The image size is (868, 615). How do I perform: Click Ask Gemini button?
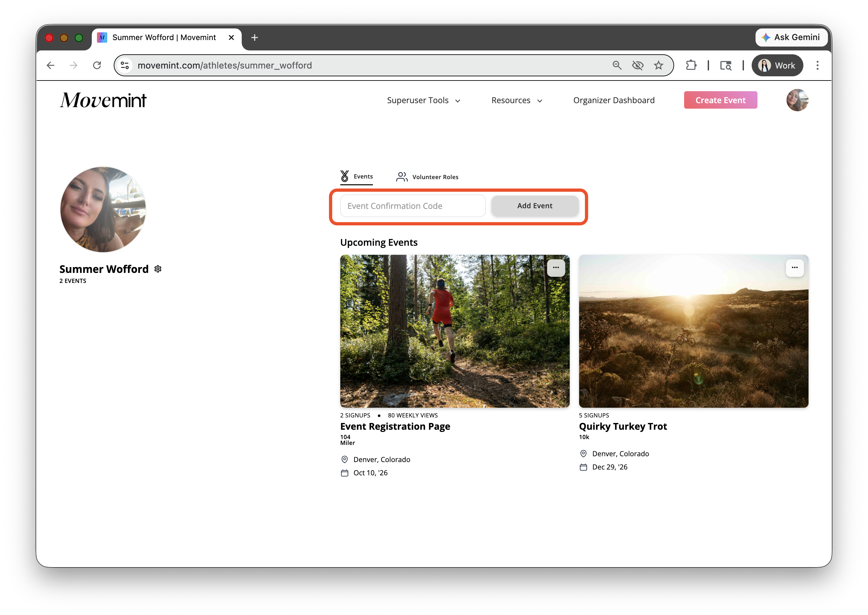(x=791, y=37)
